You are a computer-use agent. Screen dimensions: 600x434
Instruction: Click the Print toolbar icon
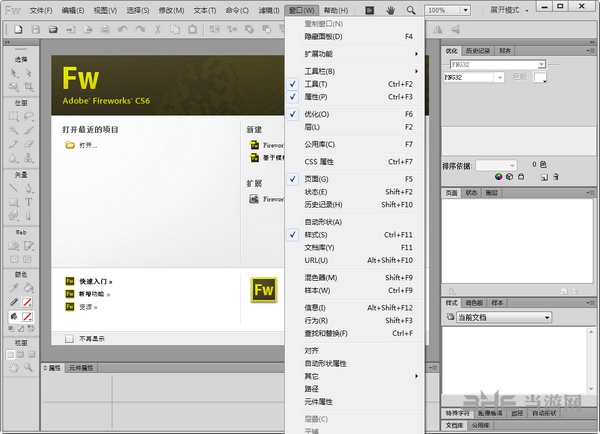[105, 29]
